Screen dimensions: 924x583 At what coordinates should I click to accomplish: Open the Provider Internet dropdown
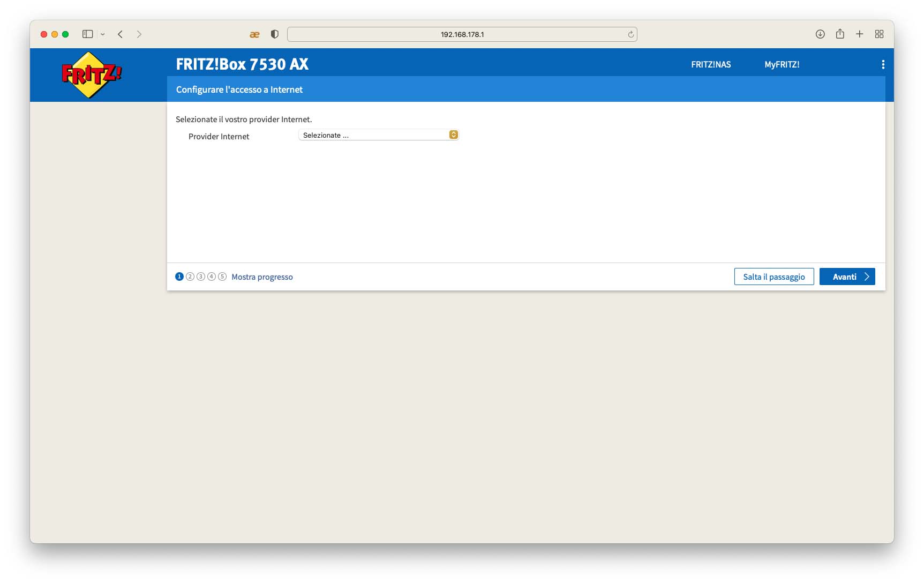click(x=379, y=135)
